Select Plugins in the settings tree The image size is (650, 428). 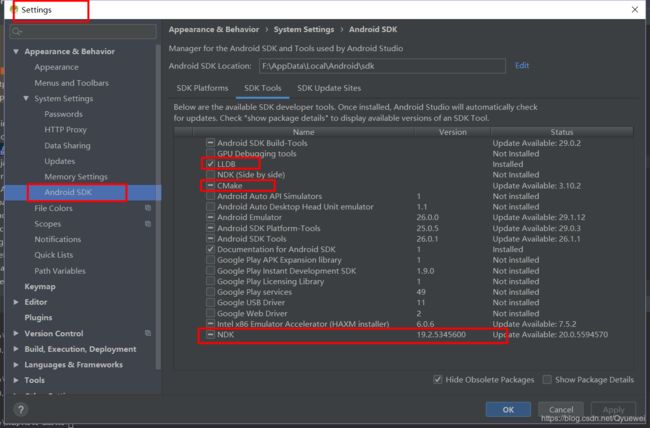click(38, 318)
